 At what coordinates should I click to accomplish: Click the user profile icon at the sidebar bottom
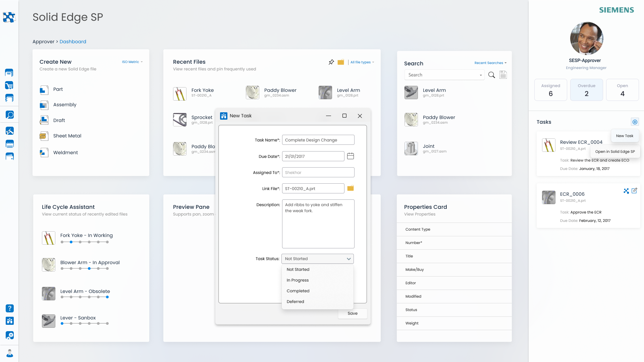click(x=10, y=353)
